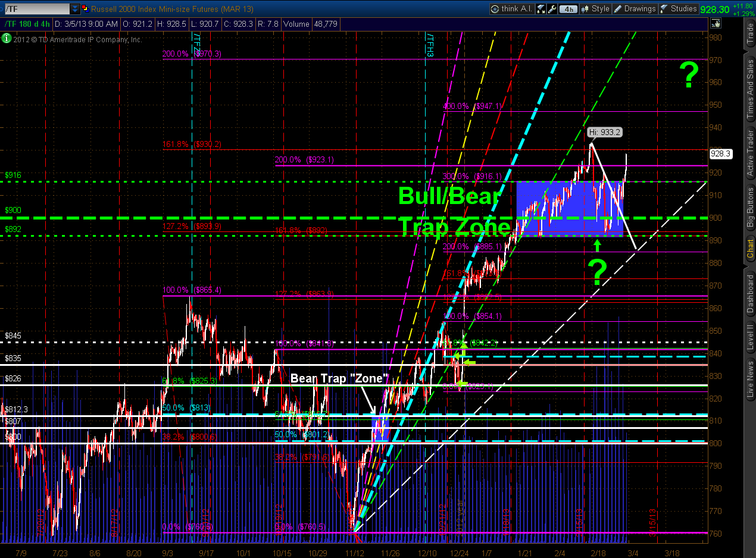Image resolution: width=756 pixels, height=558 pixels.
Task: Open the think A.I. button
Action: (511, 9)
